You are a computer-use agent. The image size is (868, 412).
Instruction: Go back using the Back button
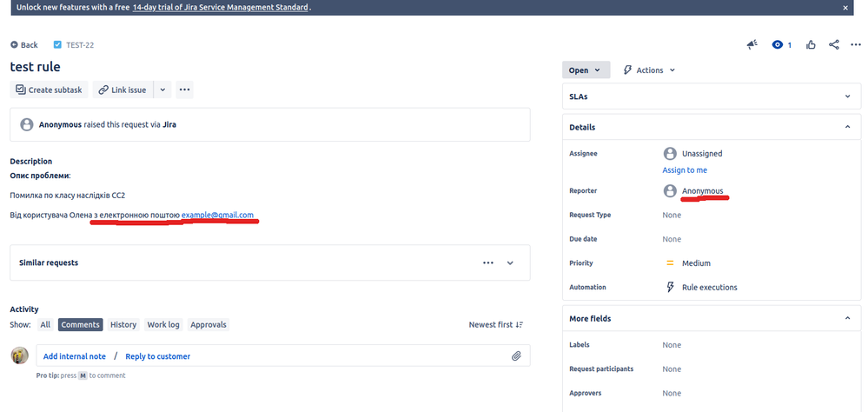(24, 45)
